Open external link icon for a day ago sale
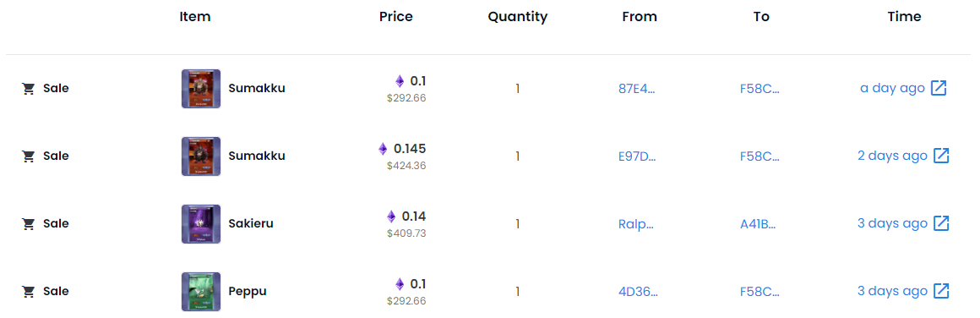The height and width of the screenshot is (318, 980). (x=938, y=88)
